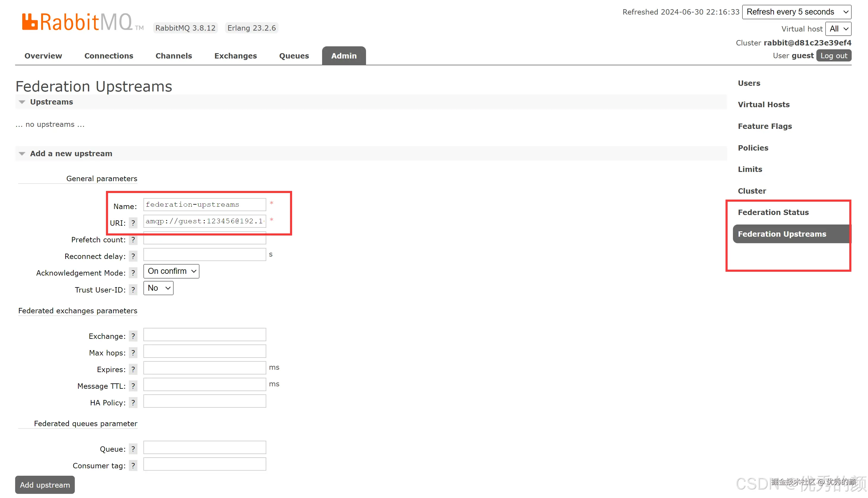Click the help icon next to URI
Image resolution: width=868 pixels, height=498 pixels.
tap(133, 223)
